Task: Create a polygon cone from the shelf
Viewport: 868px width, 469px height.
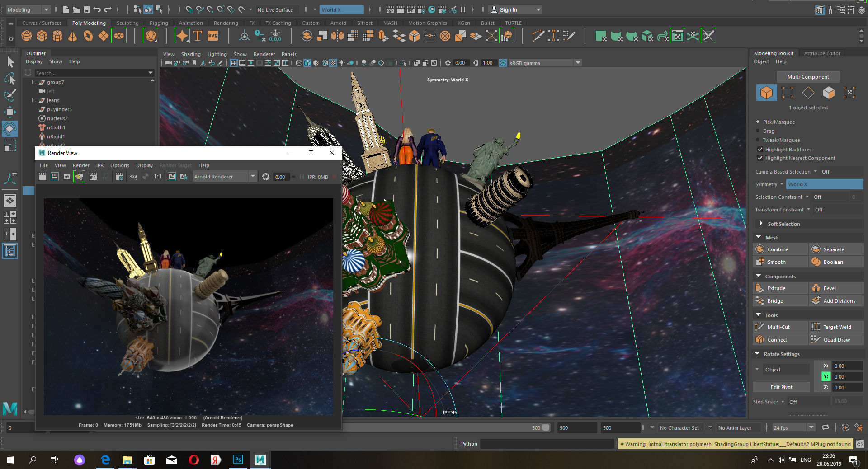Action: point(72,36)
